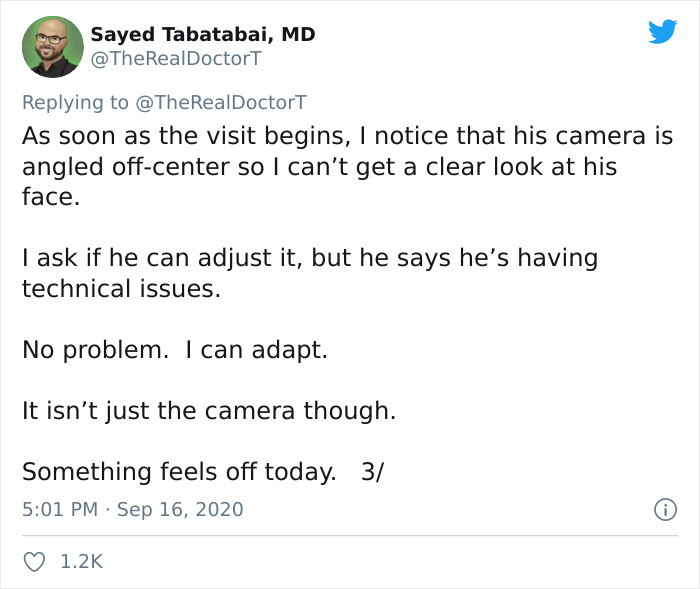Viewport: 700px width, 589px height.
Task: Open the @TheRealDoctorT mention in Replying to
Action: coord(222,102)
